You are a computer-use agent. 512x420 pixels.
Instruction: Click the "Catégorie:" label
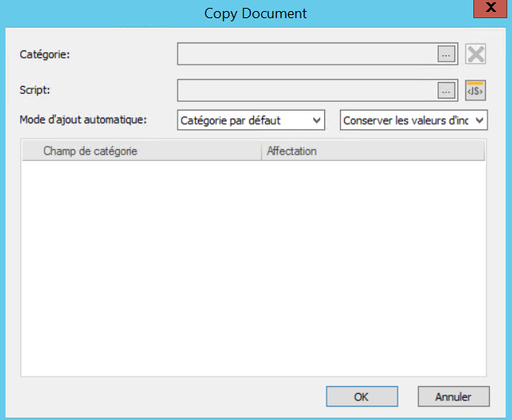tap(44, 54)
